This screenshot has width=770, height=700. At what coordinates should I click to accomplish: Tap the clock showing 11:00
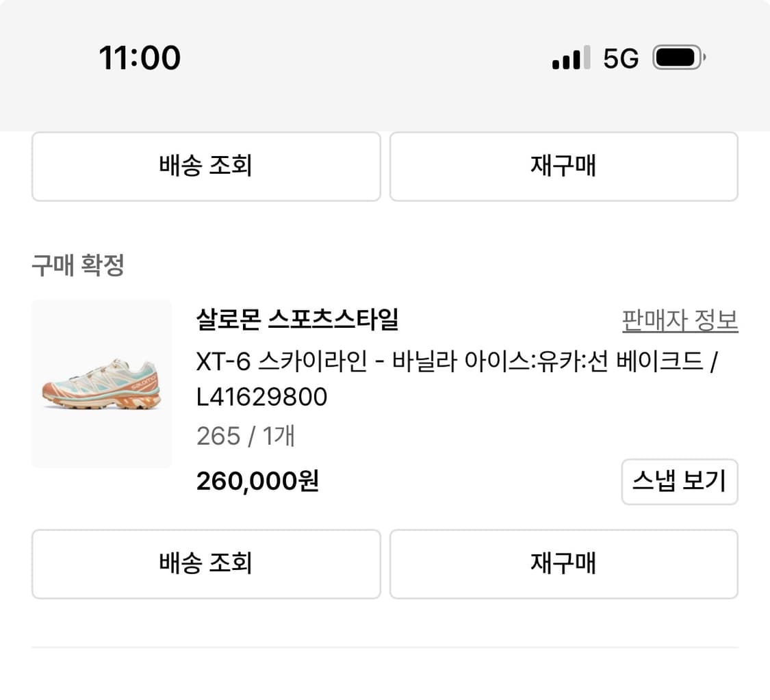tap(139, 57)
